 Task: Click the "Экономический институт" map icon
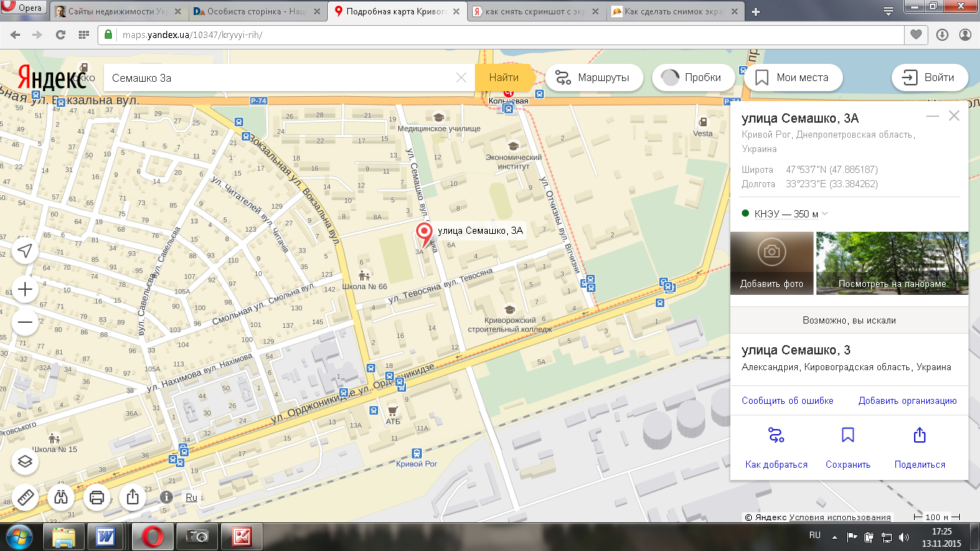[513, 146]
